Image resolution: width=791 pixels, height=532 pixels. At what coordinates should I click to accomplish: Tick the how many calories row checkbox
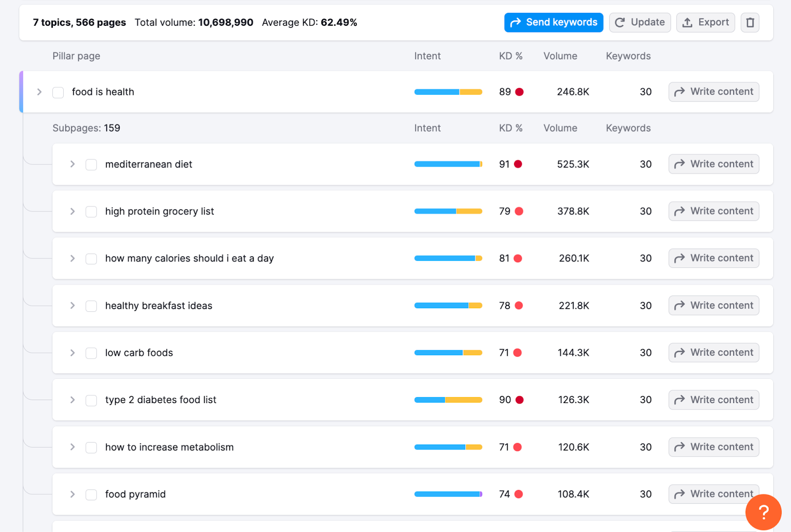click(91, 259)
